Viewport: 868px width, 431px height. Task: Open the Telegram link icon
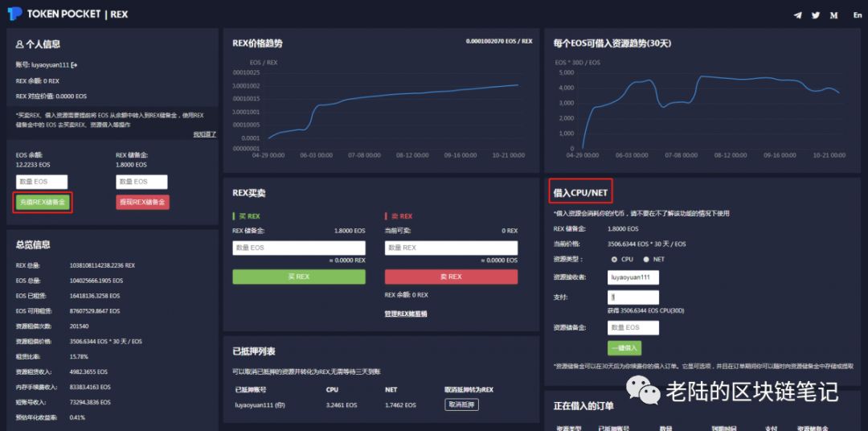[x=797, y=15]
